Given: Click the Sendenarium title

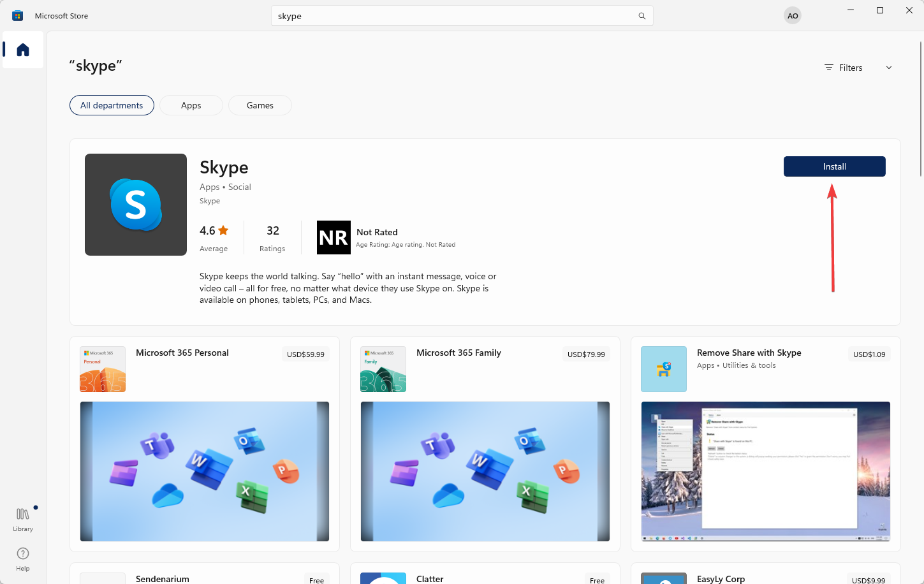Looking at the screenshot, I should click(x=163, y=579).
